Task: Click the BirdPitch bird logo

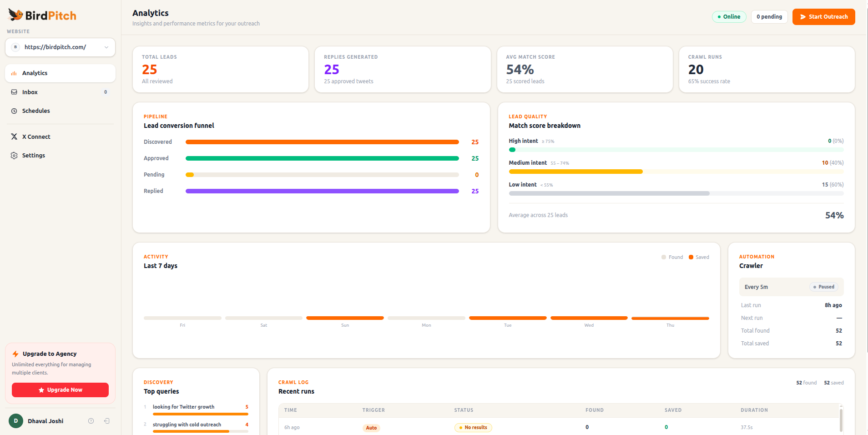Action: point(15,15)
